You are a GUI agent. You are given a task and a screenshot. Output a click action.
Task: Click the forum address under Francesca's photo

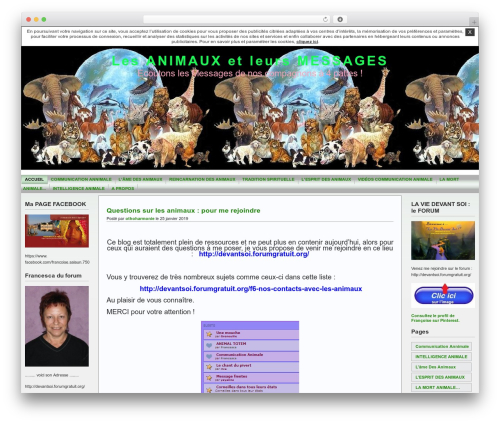55,386
